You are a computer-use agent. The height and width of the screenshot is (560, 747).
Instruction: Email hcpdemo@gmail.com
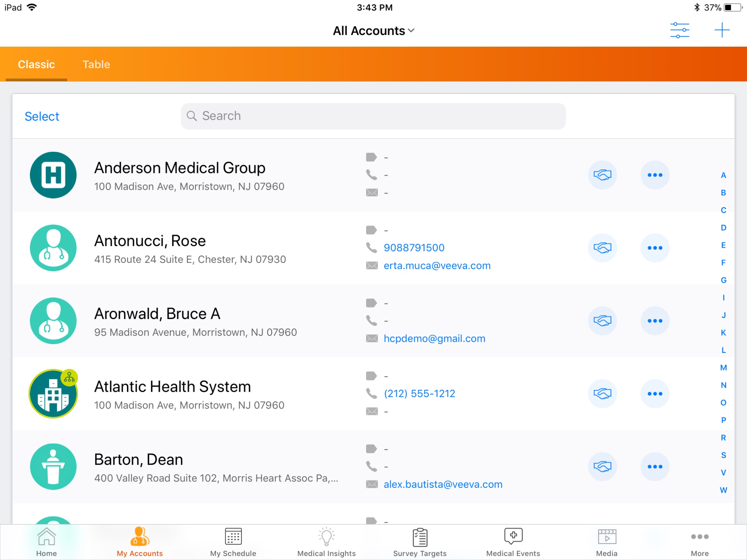(434, 338)
